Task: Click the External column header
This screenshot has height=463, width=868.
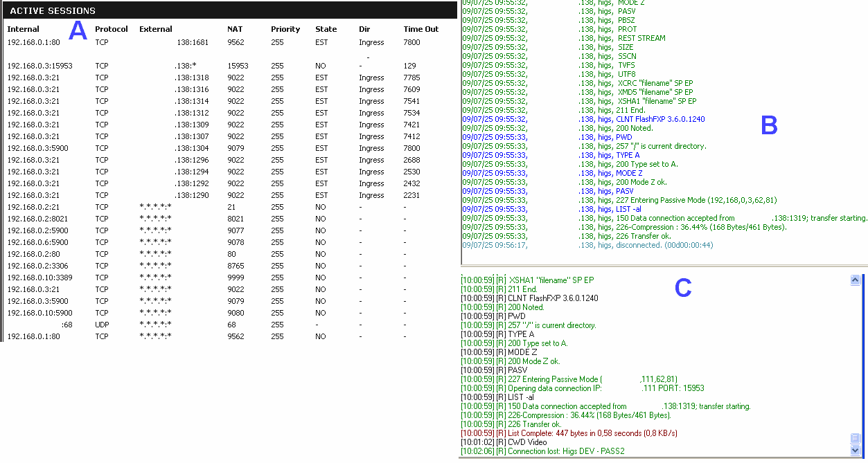Action: coord(156,29)
